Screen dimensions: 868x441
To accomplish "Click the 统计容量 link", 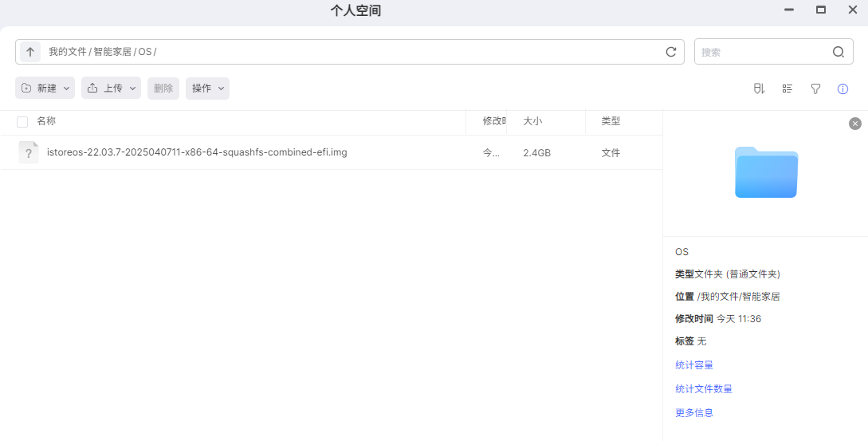I will 694,365.
